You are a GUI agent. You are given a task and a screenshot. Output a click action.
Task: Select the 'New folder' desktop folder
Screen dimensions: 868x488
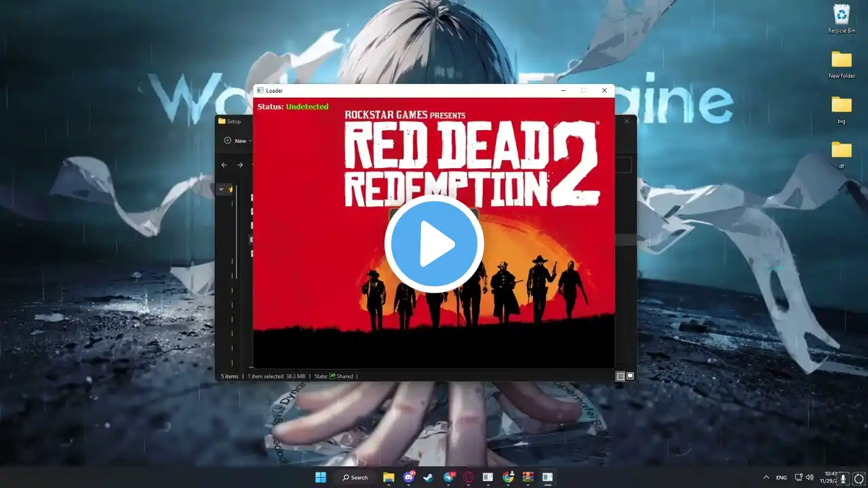coord(842,65)
